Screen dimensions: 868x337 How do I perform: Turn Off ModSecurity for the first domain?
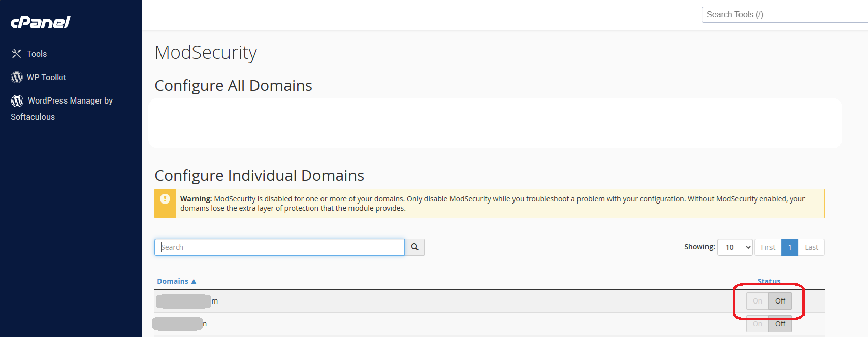[780, 300]
